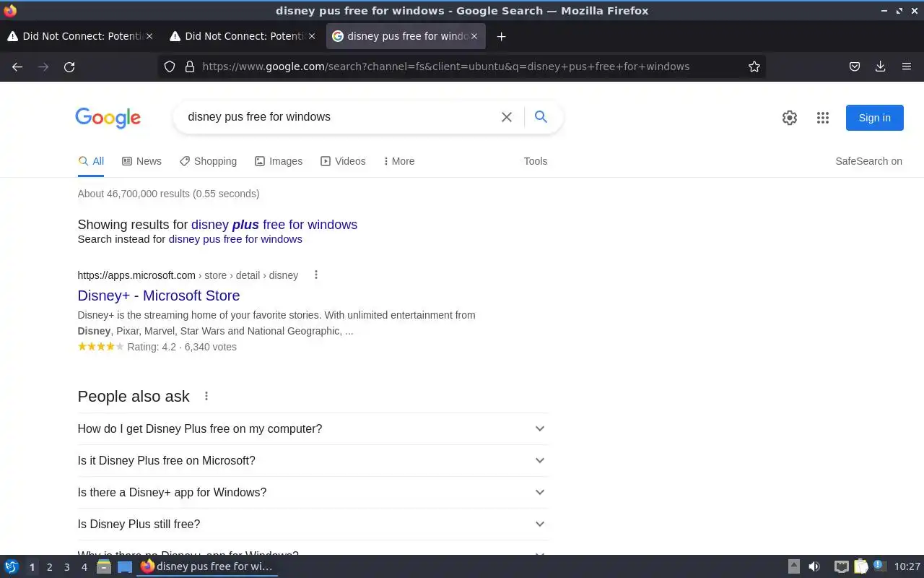Switch to Images results

pyautogui.click(x=279, y=161)
